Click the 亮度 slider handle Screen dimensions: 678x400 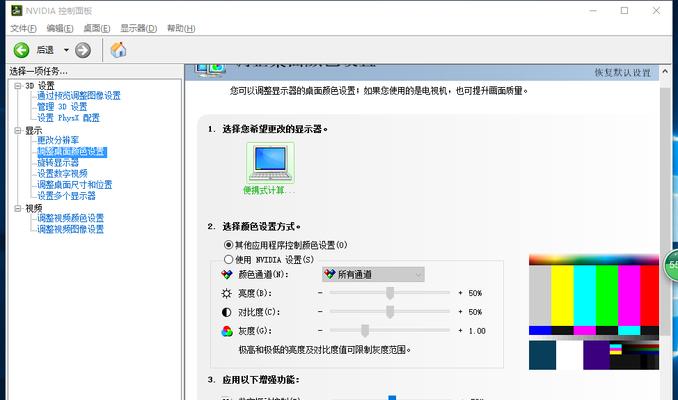pyautogui.click(x=390, y=293)
